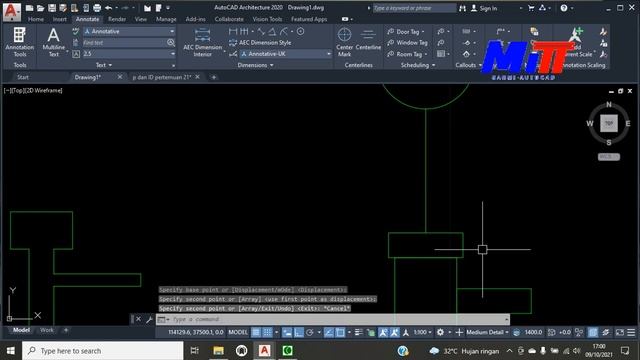640x360 pixels.
Task: Click the binoculars search icon in title bar
Action: pyautogui.click(x=462, y=8)
